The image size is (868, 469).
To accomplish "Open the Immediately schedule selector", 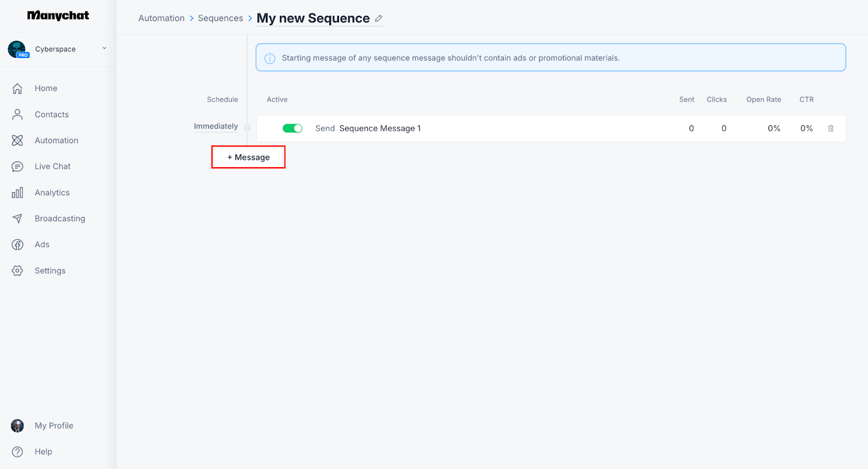I will (x=216, y=126).
